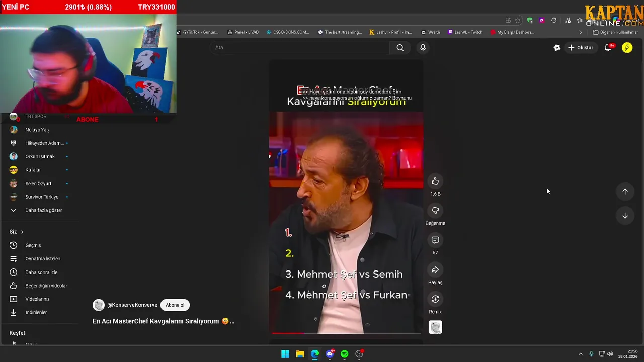The width and height of the screenshot is (644, 362).
Task: Open Selen Özyurt subscription channel
Action: coord(39,184)
